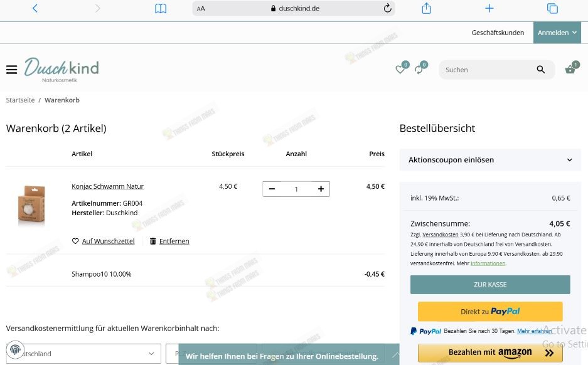
Task: Add item via Auf Wunschzettel link
Action: [109, 241]
